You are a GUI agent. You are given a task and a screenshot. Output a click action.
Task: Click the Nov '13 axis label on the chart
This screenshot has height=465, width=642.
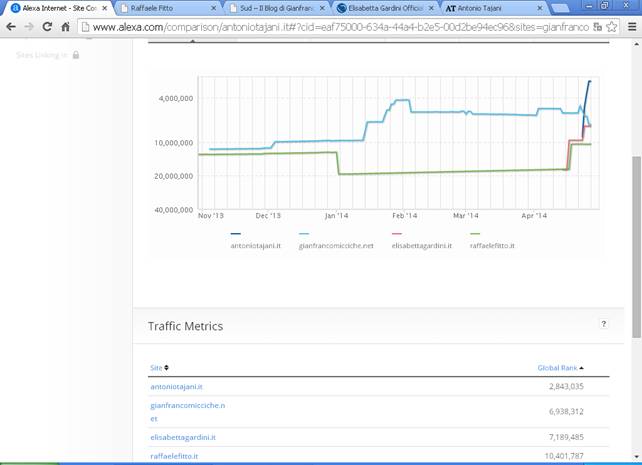point(211,216)
